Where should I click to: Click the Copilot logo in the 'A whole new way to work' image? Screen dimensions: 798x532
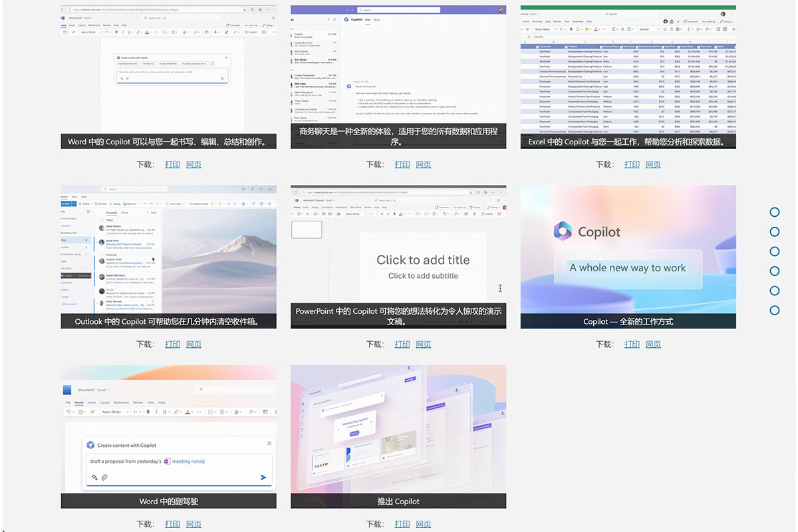point(563,231)
